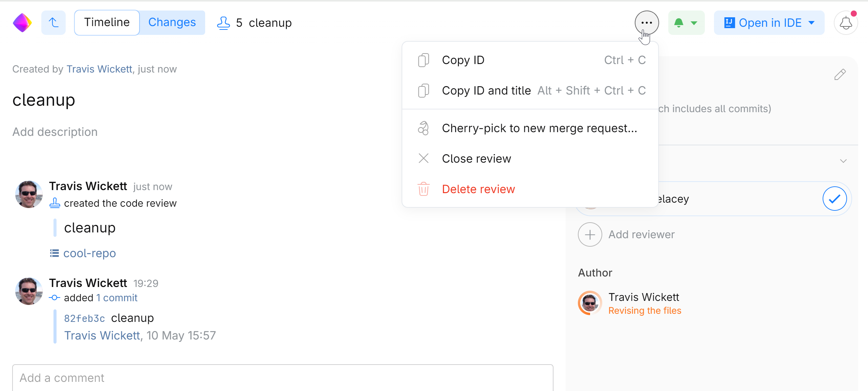Click the edit pencil icon on right panel

[x=840, y=74]
